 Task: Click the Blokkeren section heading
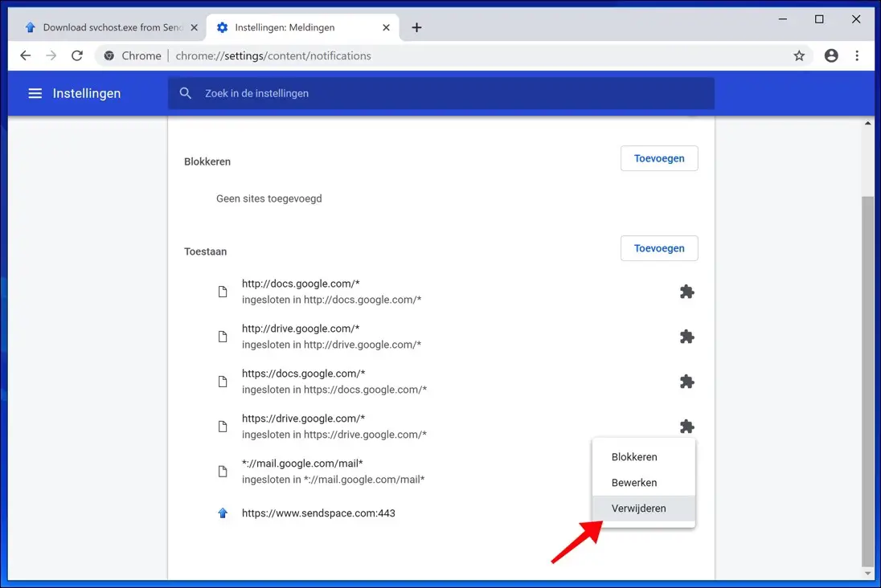[x=207, y=161]
